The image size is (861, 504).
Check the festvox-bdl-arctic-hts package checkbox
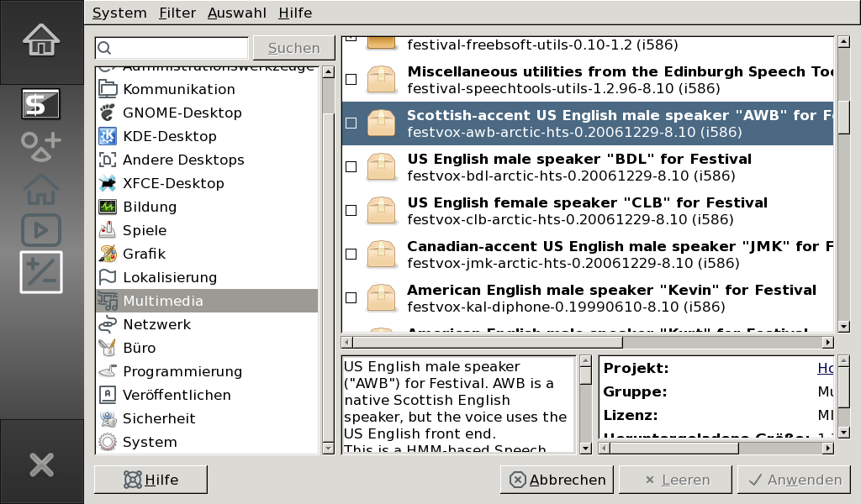point(351,166)
